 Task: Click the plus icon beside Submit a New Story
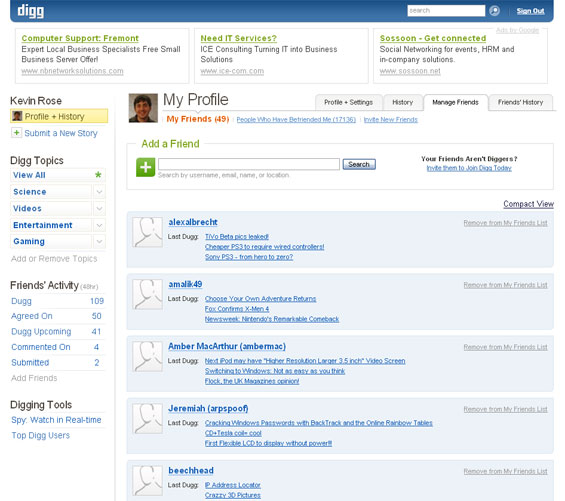pyautogui.click(x=16, y=133)
